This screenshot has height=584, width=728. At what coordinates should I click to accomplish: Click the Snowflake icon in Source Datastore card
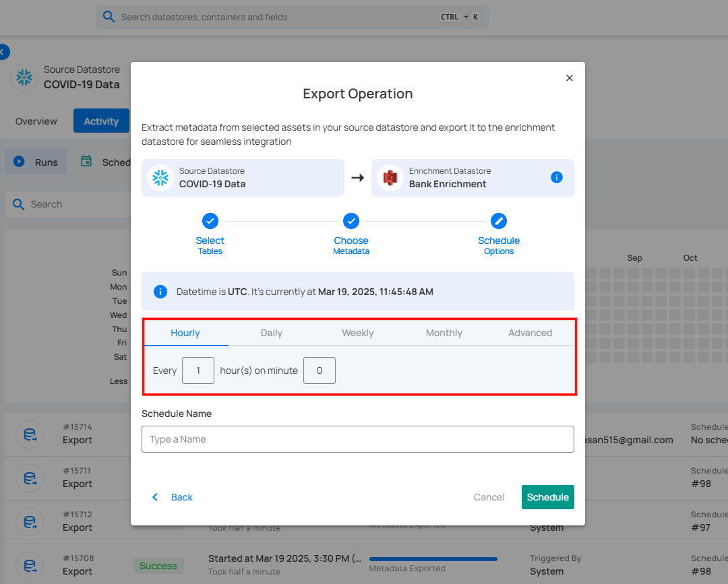160,178
